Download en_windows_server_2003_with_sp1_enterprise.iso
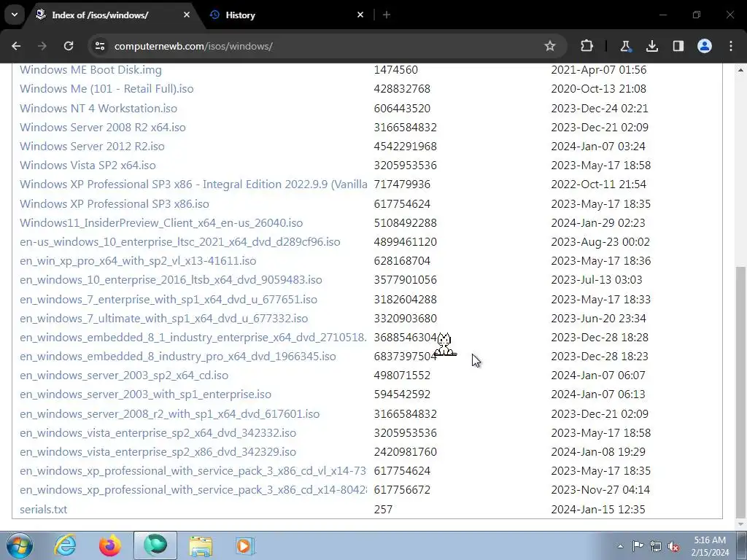This screenshot has height=560, width=747. tap(145, 395)
